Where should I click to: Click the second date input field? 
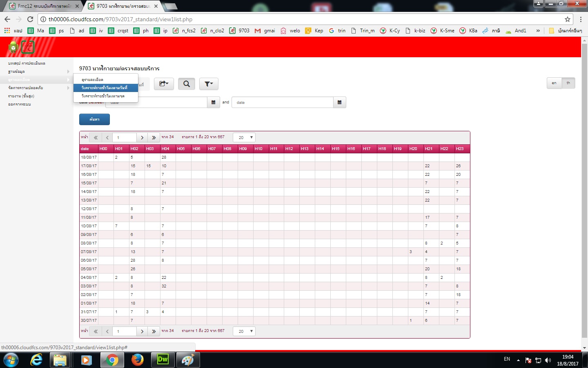[283, 103]
